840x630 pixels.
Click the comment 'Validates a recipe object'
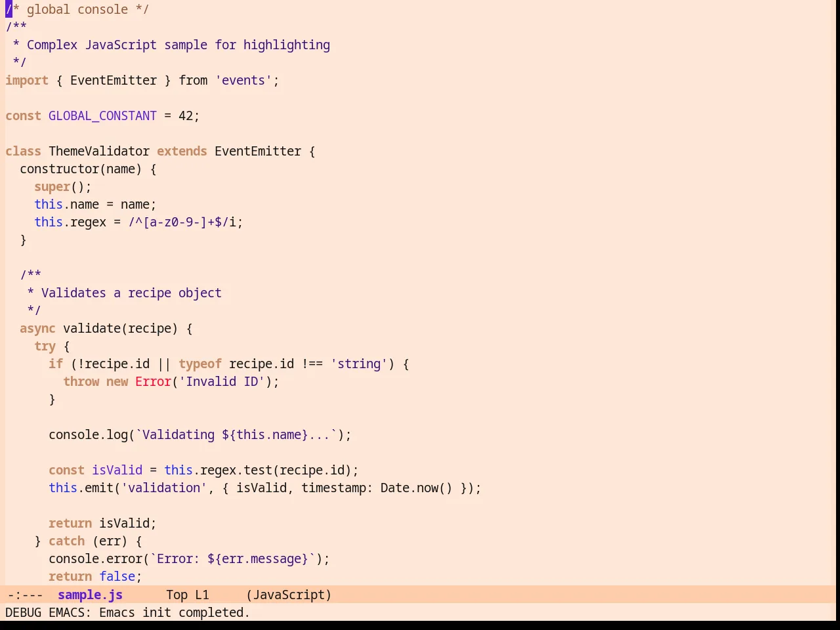(x=131, y=293)
